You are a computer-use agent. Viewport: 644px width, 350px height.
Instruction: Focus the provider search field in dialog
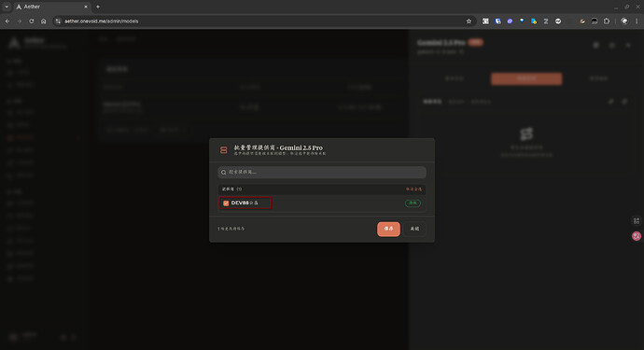click(322, 172)
